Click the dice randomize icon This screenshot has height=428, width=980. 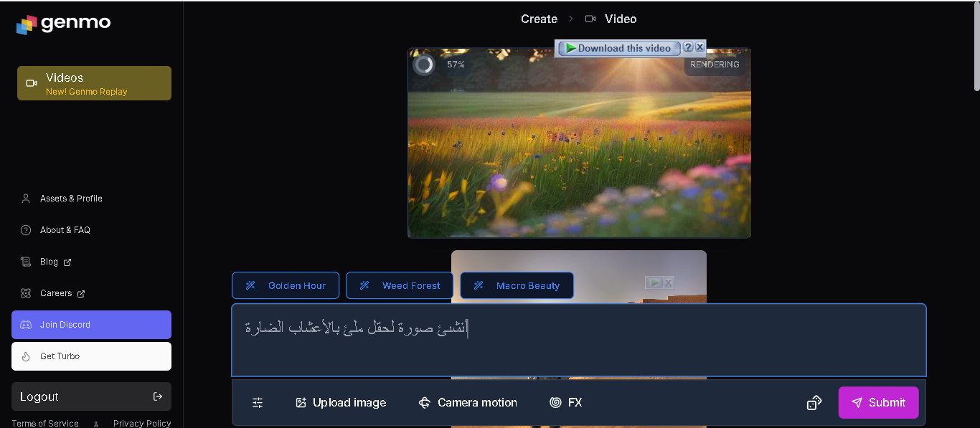pos(814,403)
